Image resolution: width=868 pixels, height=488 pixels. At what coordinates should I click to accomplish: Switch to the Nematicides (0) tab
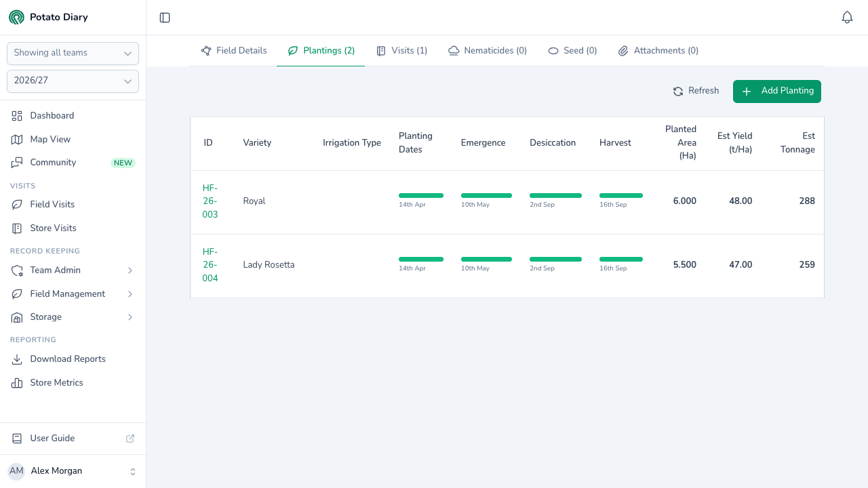click(488, 51)
